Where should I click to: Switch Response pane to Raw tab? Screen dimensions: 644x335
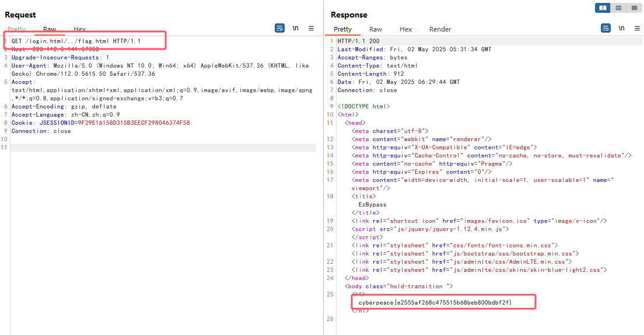coord(376,29)
